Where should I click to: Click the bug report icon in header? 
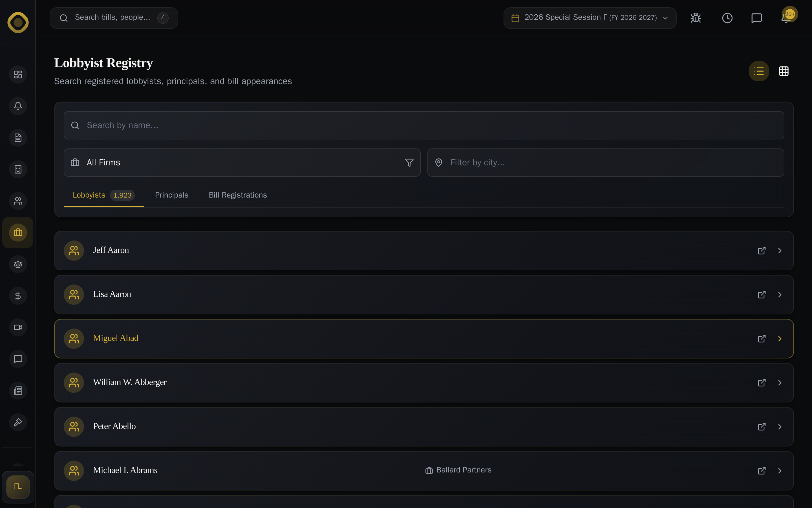(x=696, y=18)
